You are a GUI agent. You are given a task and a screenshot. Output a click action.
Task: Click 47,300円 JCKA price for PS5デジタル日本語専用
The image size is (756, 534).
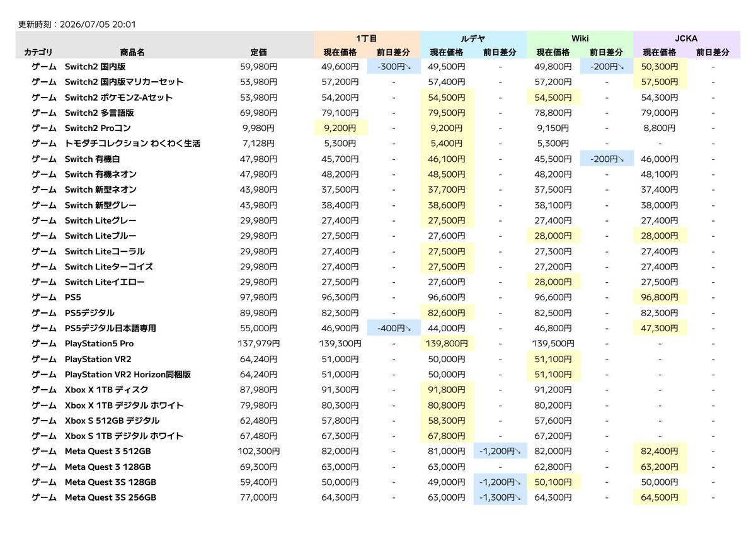point(660,328)
